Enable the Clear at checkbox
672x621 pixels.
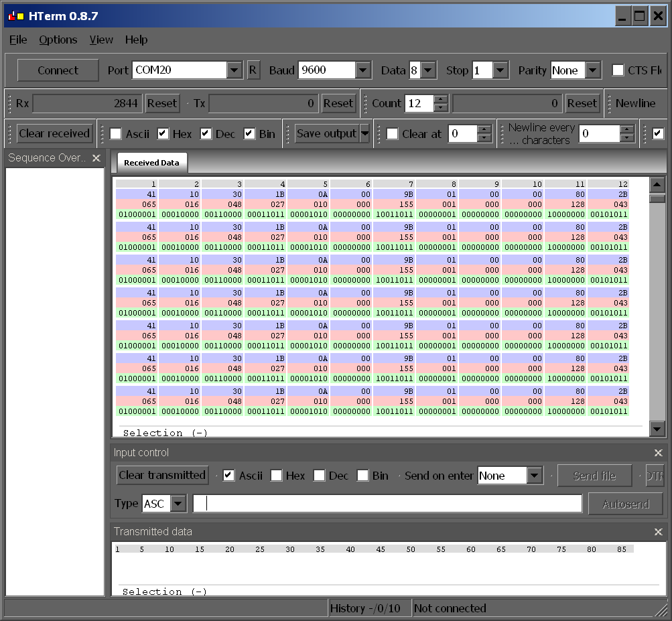[392, 134]
